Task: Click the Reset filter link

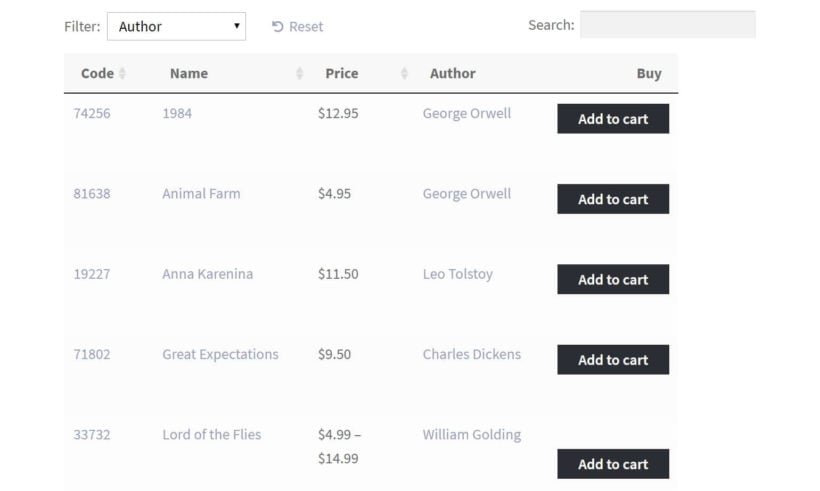Action: coord(297,26)
